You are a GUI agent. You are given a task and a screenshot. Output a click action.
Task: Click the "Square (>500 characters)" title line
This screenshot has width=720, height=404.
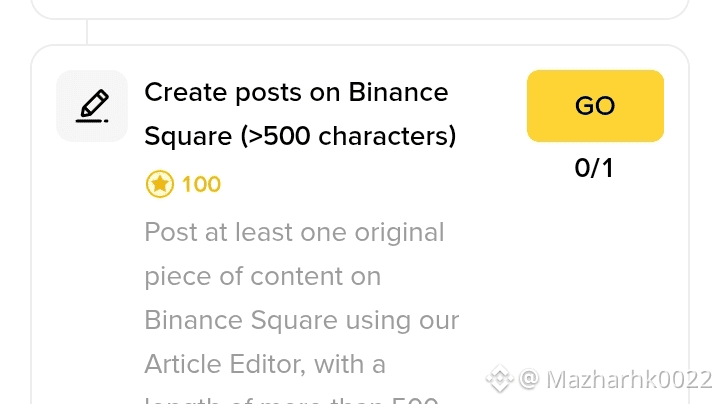pos(300,136)
